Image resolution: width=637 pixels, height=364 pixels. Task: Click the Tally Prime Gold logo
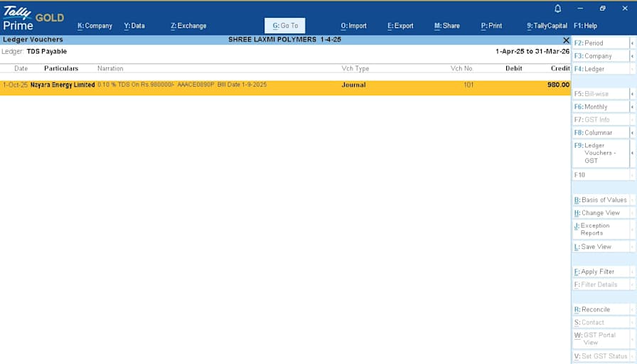[33, 18]
